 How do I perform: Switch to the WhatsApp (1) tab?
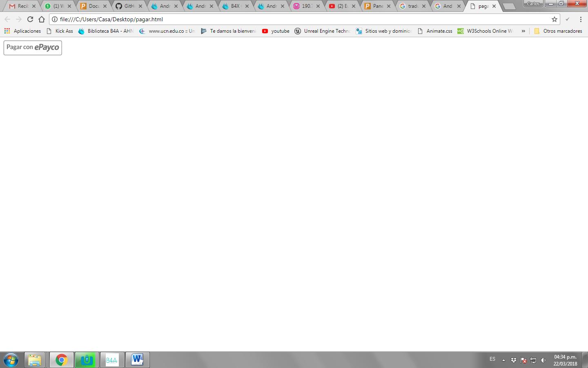point(58,6)
